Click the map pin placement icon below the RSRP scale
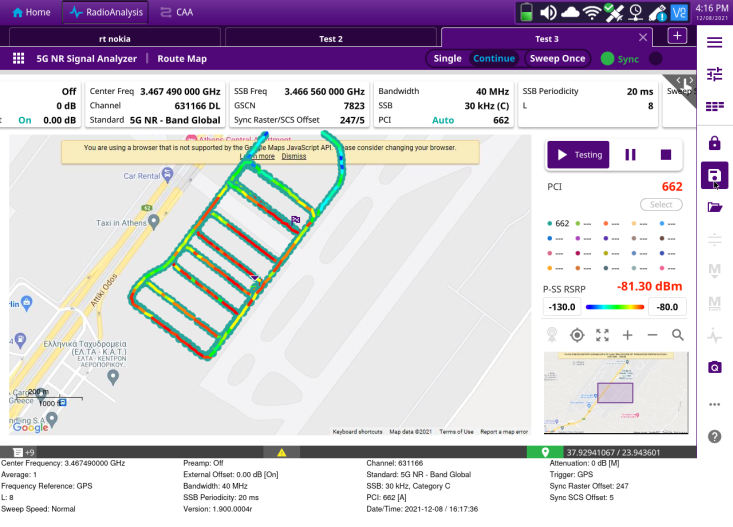The image size is (733, 527). 552,335
